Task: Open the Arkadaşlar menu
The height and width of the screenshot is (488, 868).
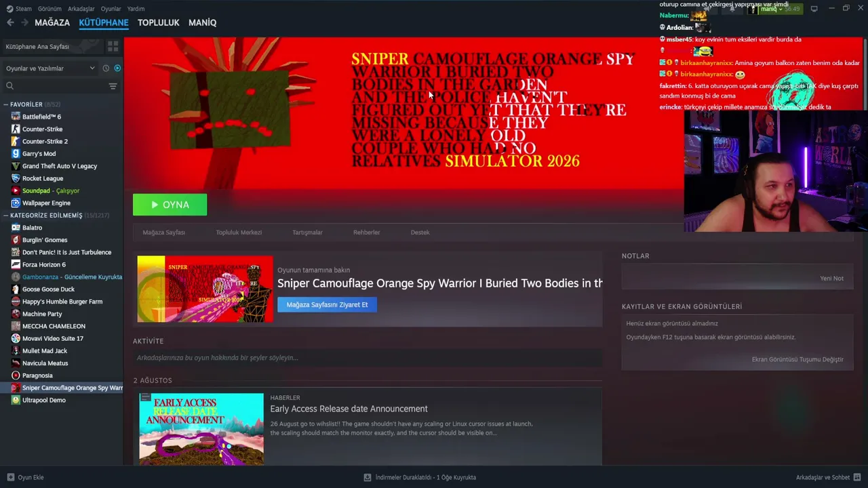Action: (81, 9)
